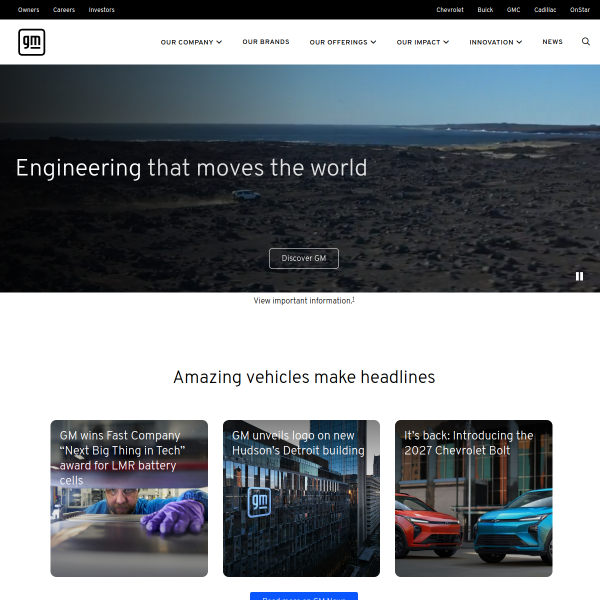
Task: Click the Discover GM button
Action: point(304,258)
